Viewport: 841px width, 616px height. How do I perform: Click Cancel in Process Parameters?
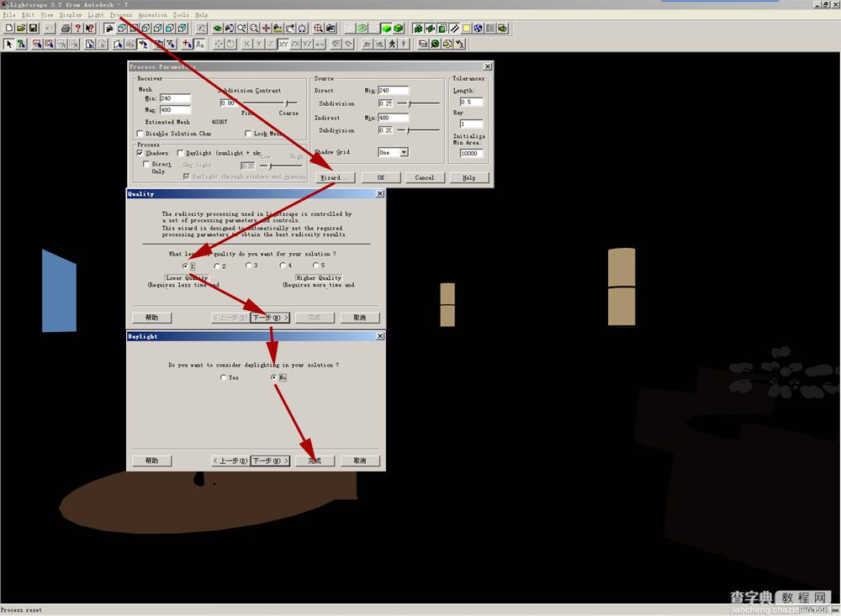424,177
